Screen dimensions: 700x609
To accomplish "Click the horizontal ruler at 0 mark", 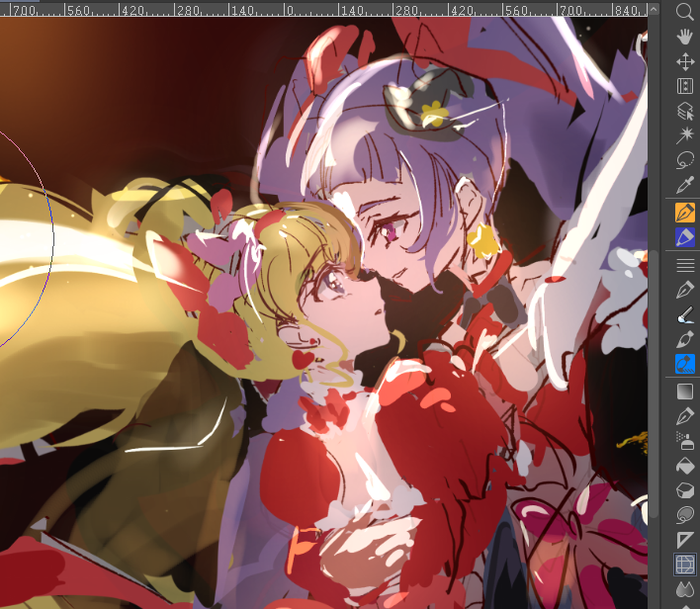I will [x=290, y=10].
